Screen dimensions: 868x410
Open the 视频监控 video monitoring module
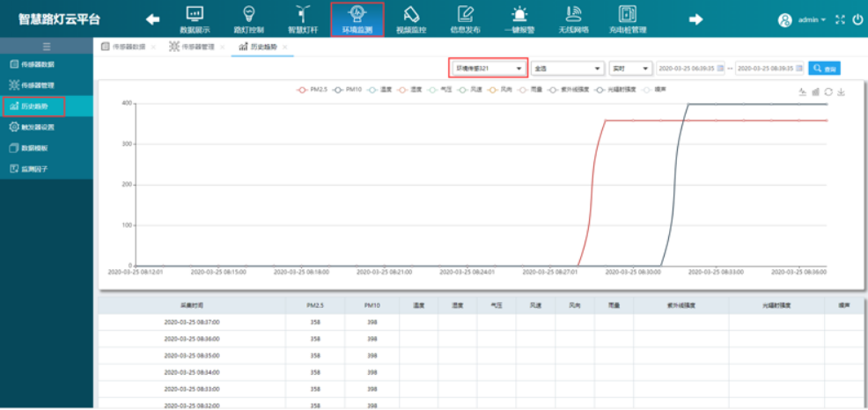410,18
